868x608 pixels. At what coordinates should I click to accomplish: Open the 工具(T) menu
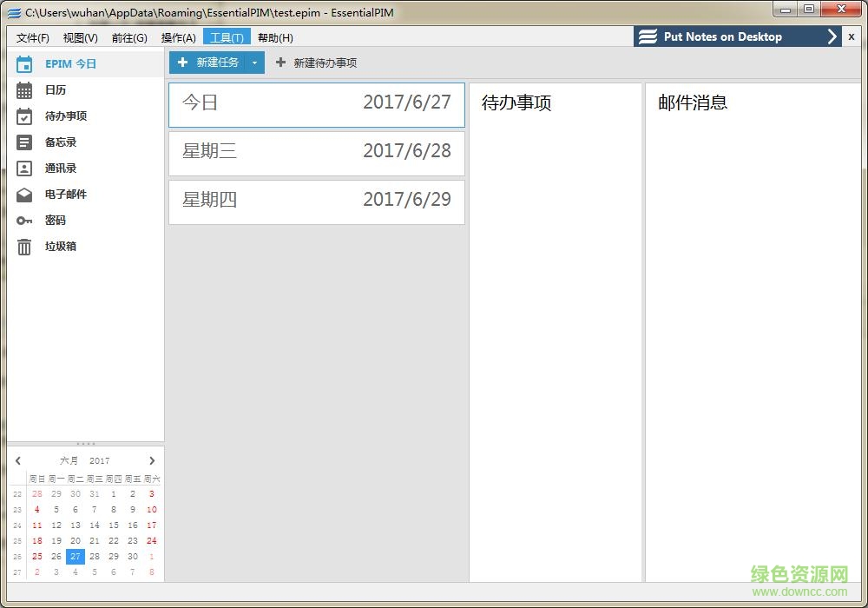[227, 37]
